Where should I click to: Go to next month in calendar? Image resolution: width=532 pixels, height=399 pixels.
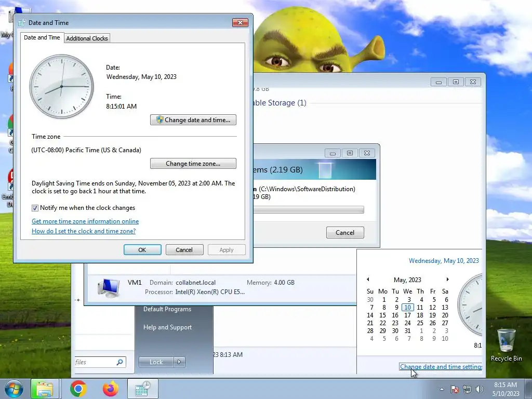447,279
